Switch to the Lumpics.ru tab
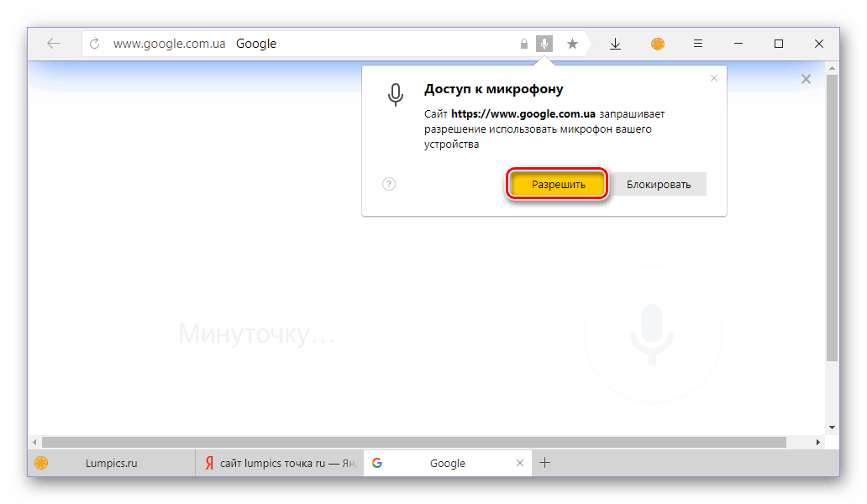The width and height of the screenshot is (867, 504). (x=111, y=463)
